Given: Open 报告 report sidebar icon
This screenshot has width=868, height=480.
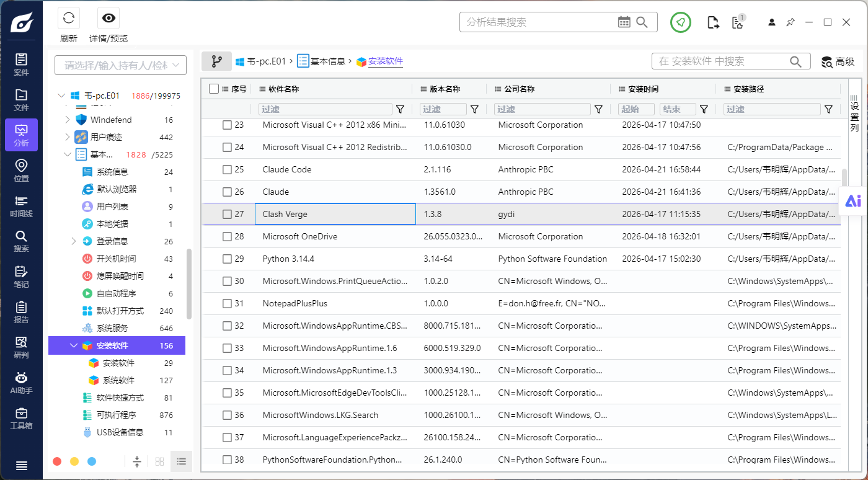Looking at the screenshot, I should point(21,311).
